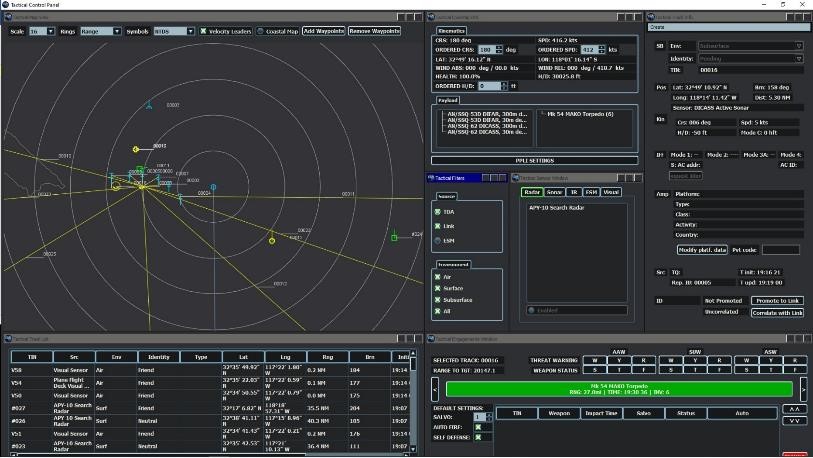The image size is (813, 458).
Task: Increase the ordered H/D spinner
Action: tap(504, 84)
